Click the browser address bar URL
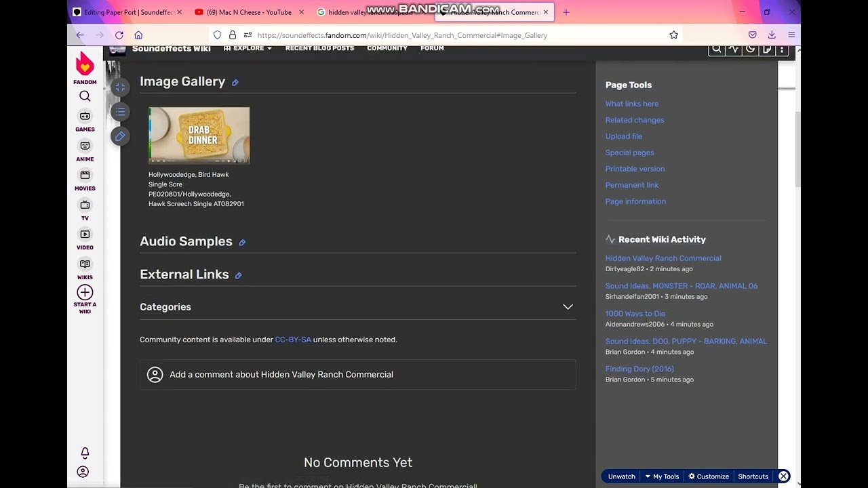This screenshot has height=488, width=868. coord(402,35)
